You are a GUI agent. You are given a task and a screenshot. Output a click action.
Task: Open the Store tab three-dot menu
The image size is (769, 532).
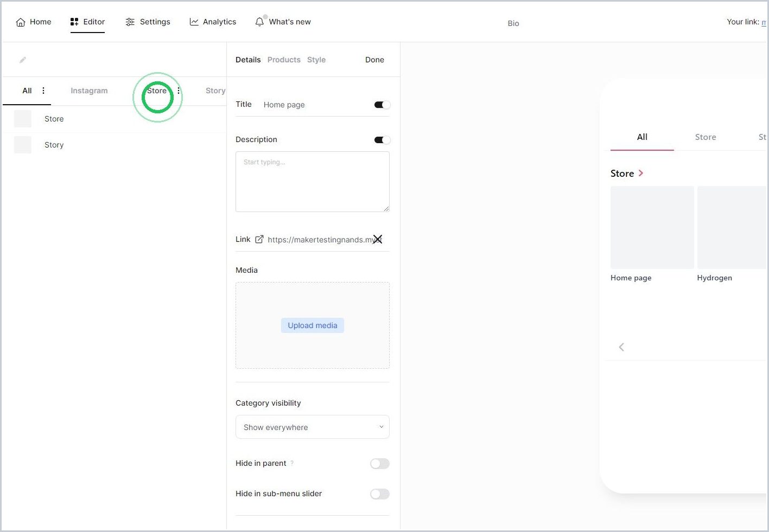tap(179, 91)
